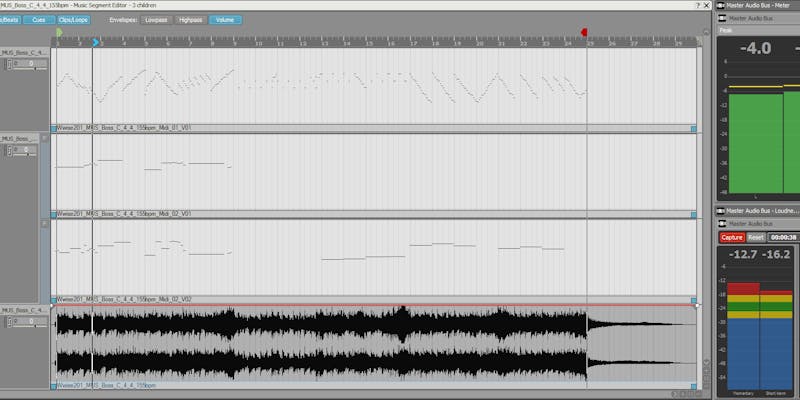Click the audio clip's bottom-left start handle

click(54, 384)
